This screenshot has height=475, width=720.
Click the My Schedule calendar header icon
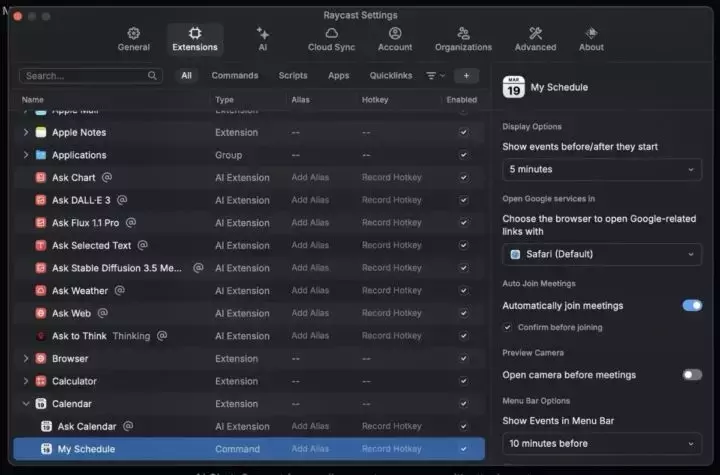(x=513, y=87)
